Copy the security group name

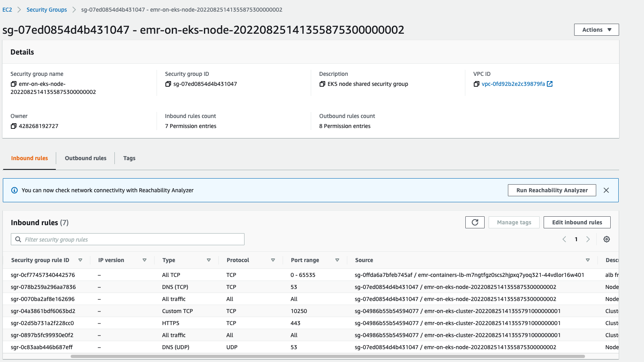click(x=12, y=83)
